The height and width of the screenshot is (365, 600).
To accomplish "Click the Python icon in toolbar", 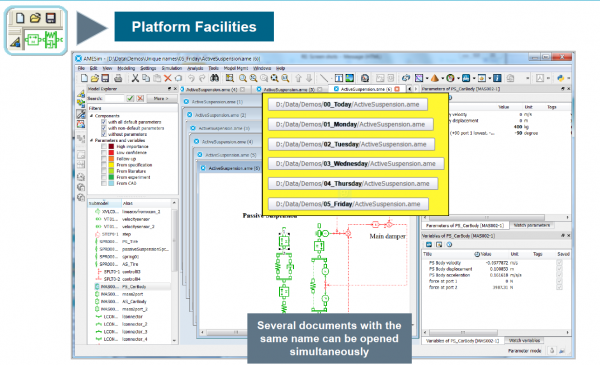I will 561,78.
